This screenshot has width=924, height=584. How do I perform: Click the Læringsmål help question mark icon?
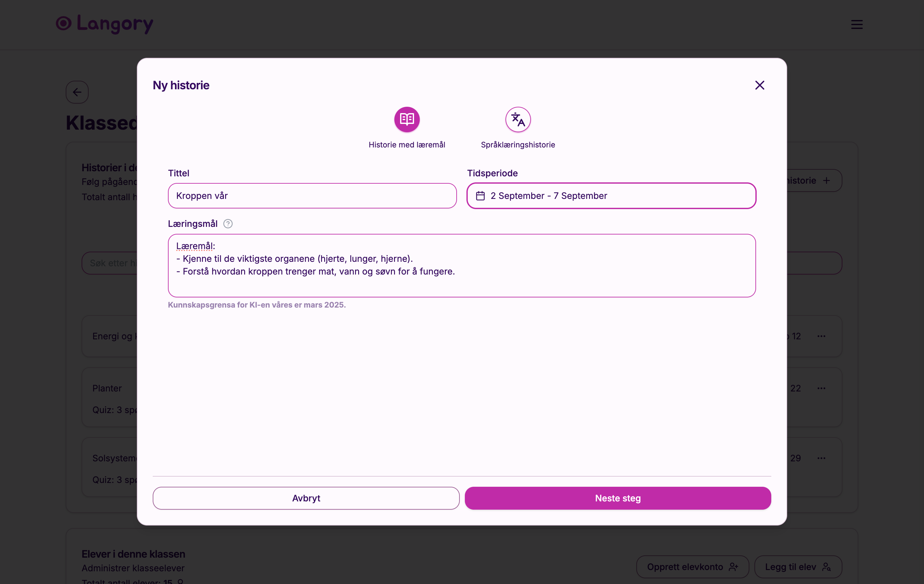pyautogui.click(x=228, y=224)
